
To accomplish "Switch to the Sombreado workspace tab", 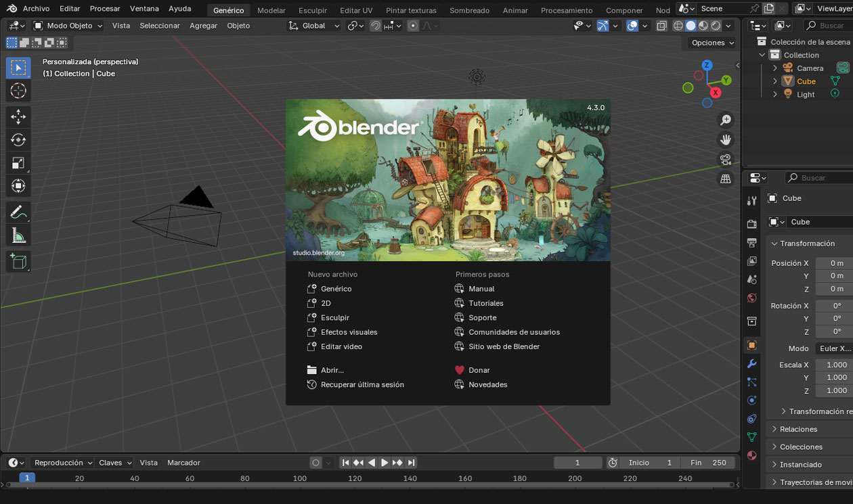I will tap(469, 10).
